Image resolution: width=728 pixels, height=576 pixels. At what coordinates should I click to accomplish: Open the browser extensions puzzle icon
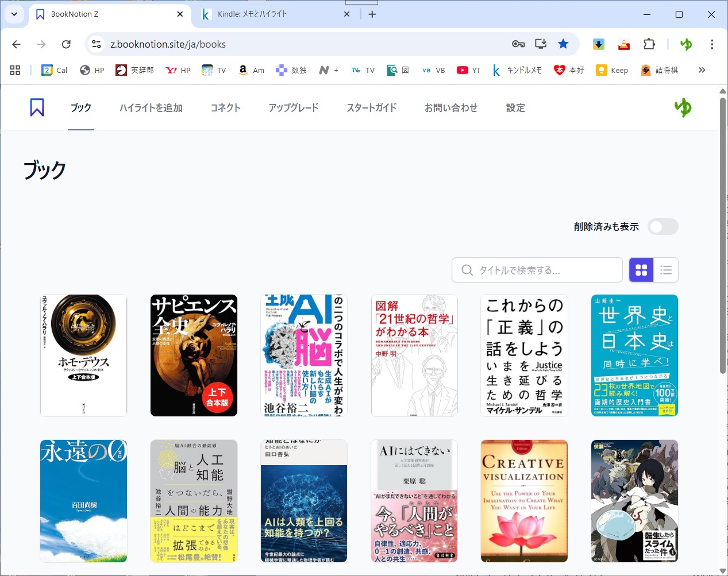point(649,44)
